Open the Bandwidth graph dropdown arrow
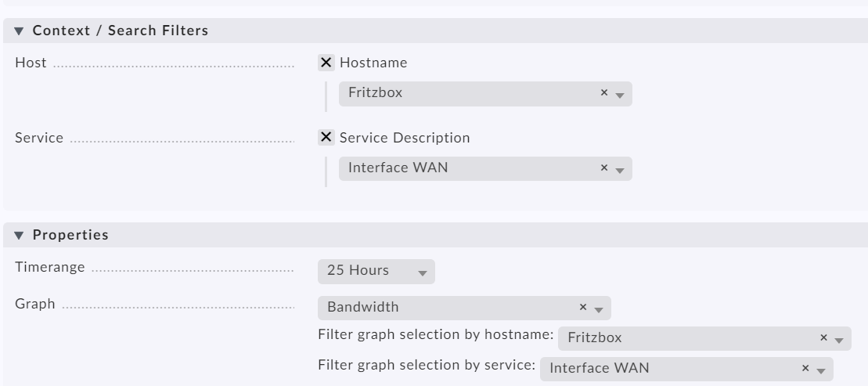 pyautogui.click(x=599, y=309)
